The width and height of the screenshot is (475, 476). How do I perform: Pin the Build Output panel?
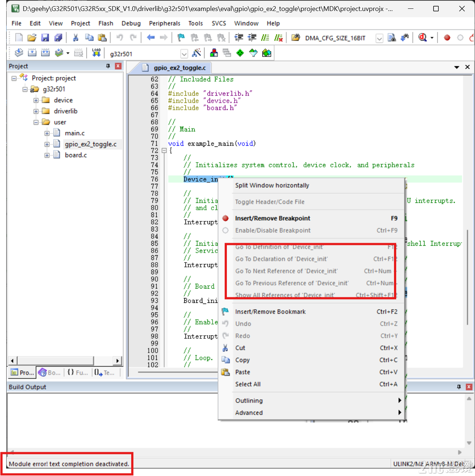click(459, 387)
